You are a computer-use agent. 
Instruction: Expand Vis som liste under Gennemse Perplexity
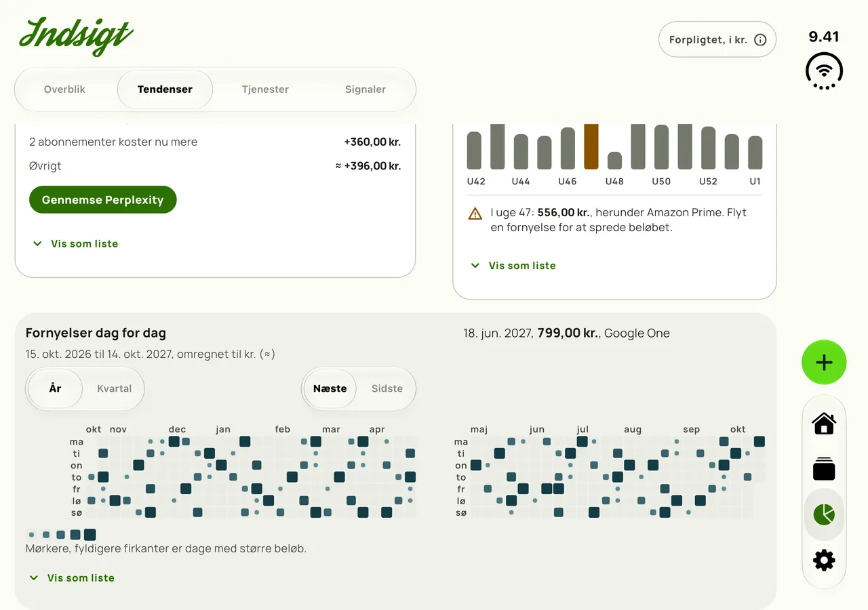click(x=75, y=243)
